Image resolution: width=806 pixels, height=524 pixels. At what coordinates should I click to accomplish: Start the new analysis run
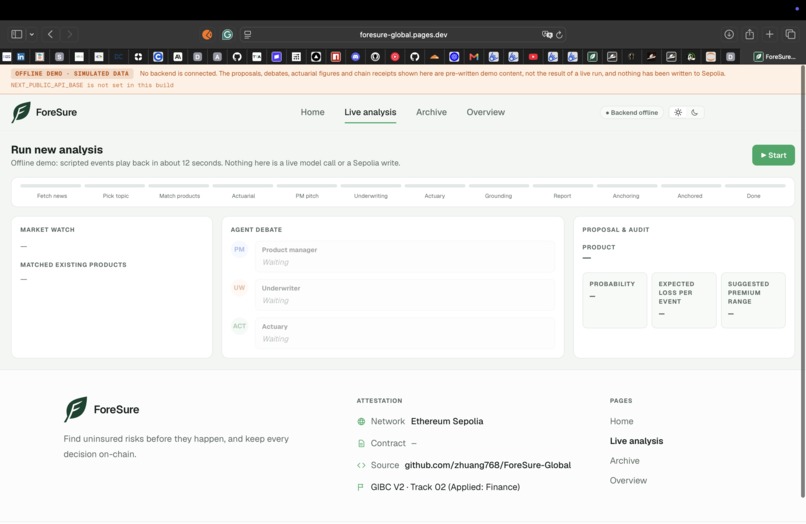tap(773, 155)
